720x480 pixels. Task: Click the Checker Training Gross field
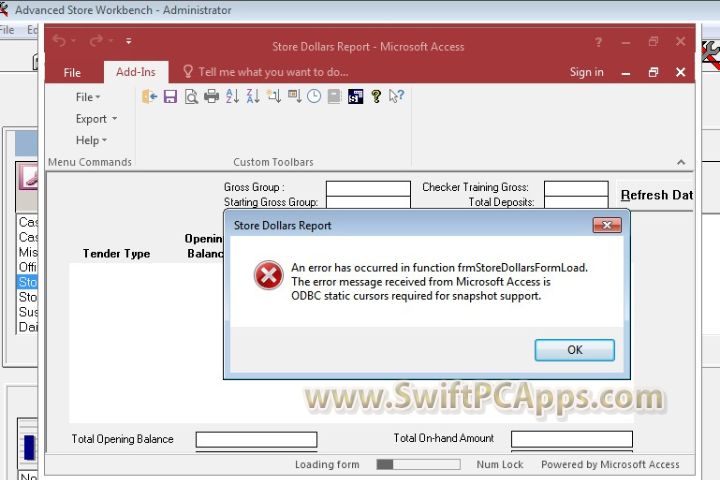click(576, 188)
